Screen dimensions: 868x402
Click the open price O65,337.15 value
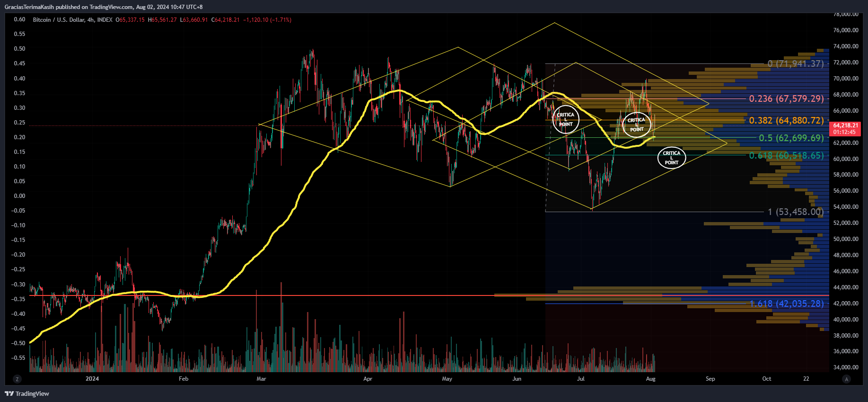(130, 20)
